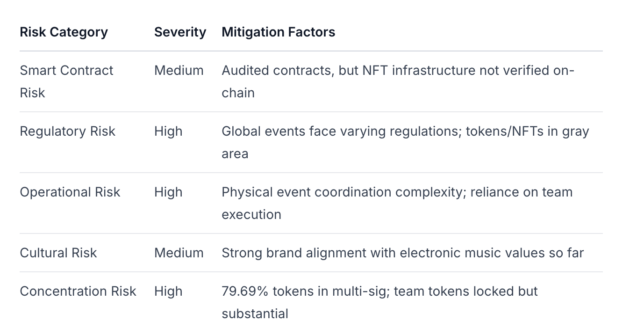Click High severity for Operational Risk

[168, 192]
